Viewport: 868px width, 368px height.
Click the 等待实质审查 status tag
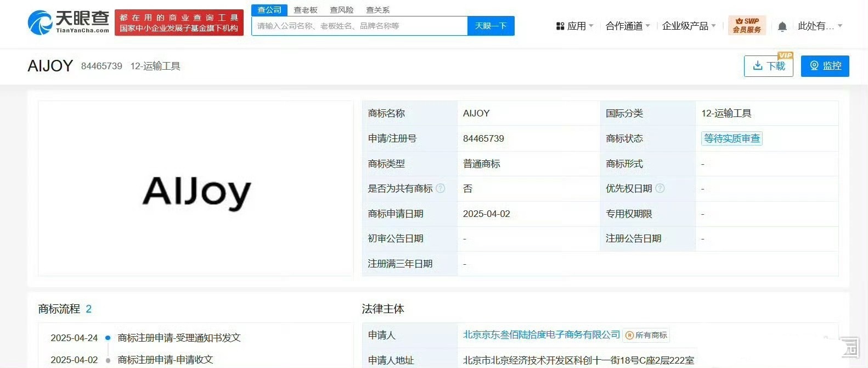[x=732, y=138]
